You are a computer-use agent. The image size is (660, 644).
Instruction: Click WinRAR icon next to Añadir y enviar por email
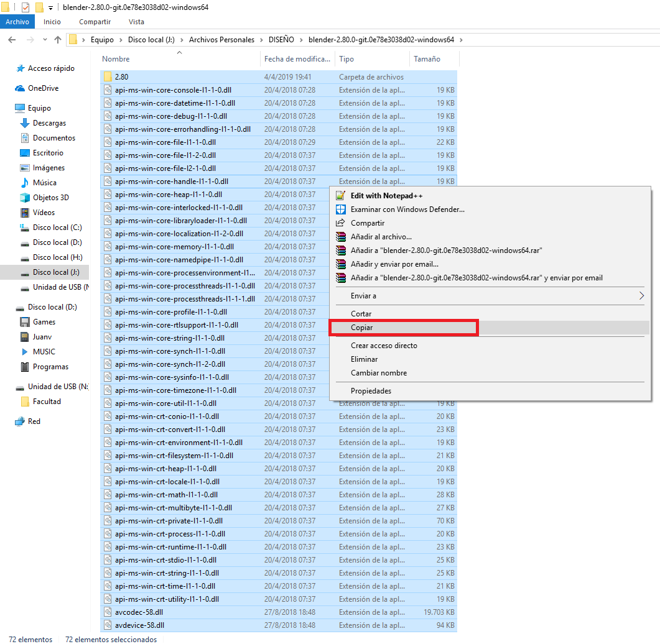pos(340,264)
